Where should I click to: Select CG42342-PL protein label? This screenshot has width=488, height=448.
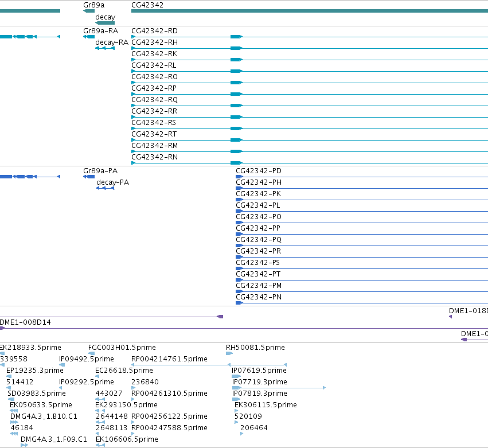[257, 205]
